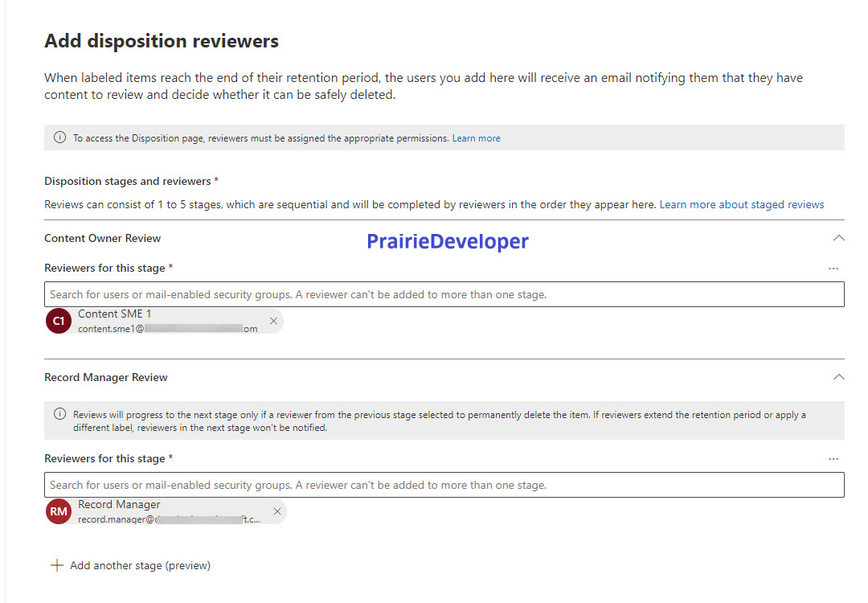The image size is (868, 603).
Task: Click the plus icon to add stage
Action: pos(56,565)
